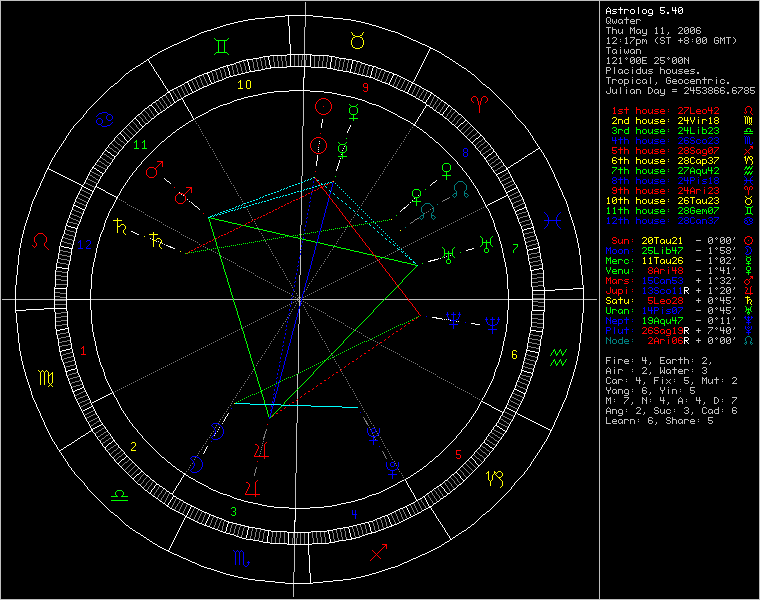Click the 'Thu May 11, 2006' date line
Image resolution: width=760 pixels, height=600 pixels.
[653, 31]
